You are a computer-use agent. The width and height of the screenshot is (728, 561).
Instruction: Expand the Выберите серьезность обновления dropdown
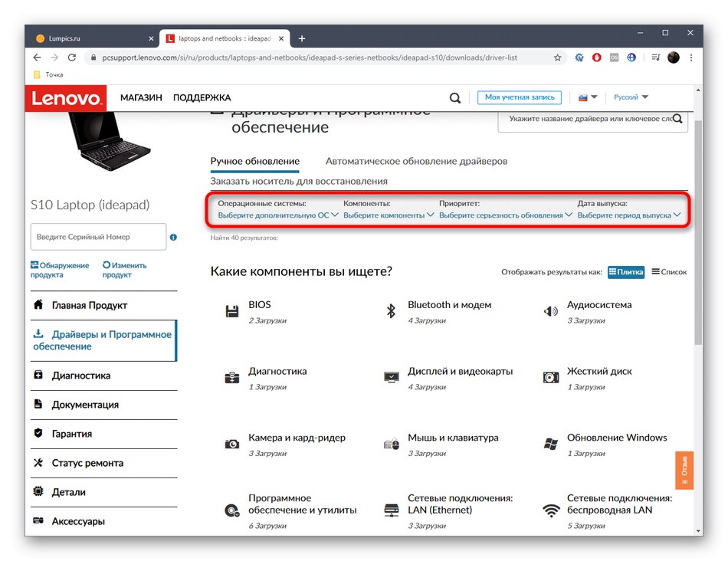505,215
